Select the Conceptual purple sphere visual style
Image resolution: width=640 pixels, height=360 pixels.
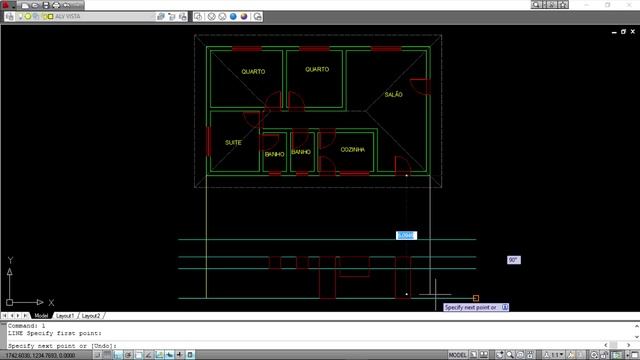pos(244,16)
